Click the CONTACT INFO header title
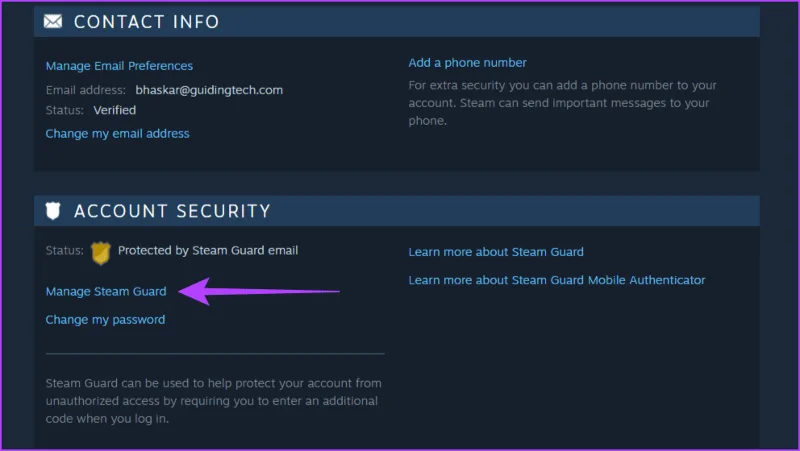 [x=146, y=21]
